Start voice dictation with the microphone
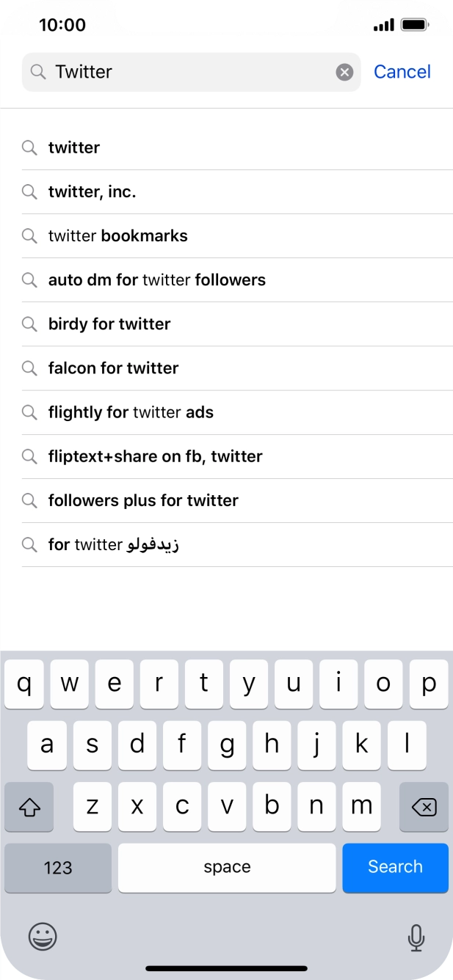 [x=416, y=937]
